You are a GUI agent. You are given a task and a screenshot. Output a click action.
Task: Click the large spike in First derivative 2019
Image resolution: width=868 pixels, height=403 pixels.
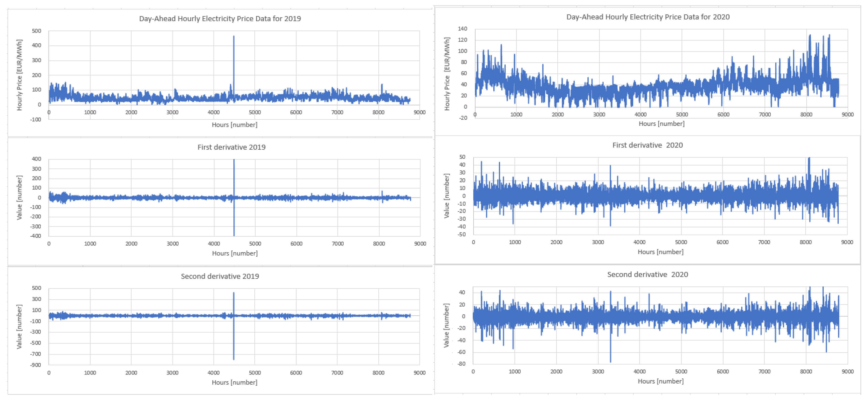click(x=234, y=175)
